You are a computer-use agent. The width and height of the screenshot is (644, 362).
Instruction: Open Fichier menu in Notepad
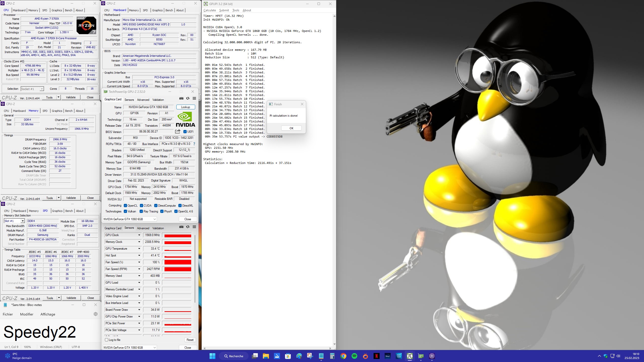pyautogui.click(x=8, y=314)
